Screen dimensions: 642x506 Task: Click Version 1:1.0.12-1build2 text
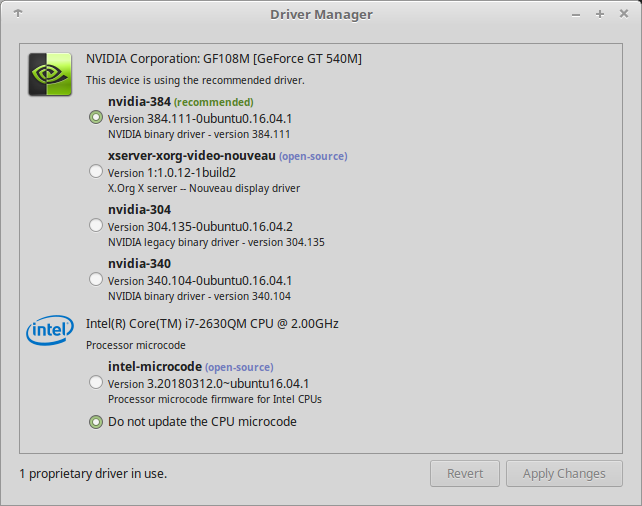click(x=172, y=173)
